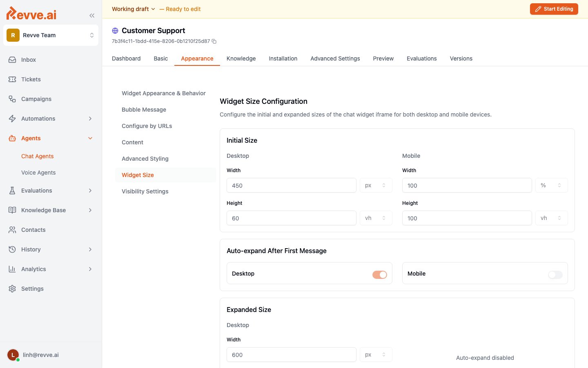Click the Initial desktop height field 60
Image resolution: width=588 pixels, height=368 pixels.
[x=292, y=218]
